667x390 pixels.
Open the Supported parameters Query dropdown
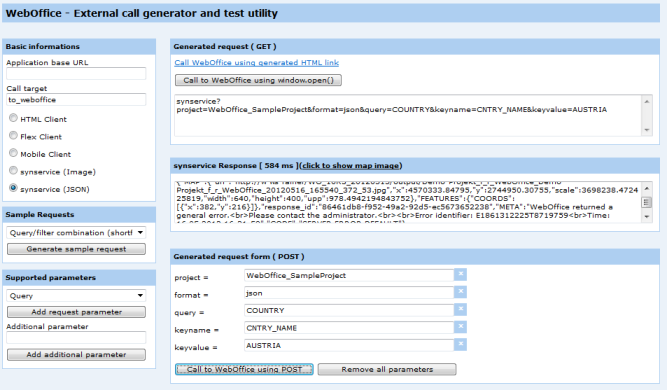pyautogui.click(x=76, y=296)
